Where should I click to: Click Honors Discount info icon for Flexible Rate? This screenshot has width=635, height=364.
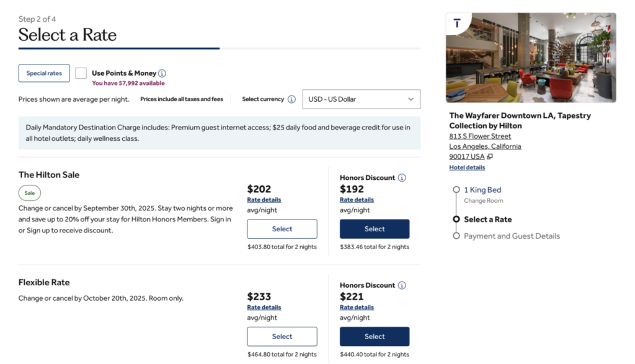click(x=402, y=285)
